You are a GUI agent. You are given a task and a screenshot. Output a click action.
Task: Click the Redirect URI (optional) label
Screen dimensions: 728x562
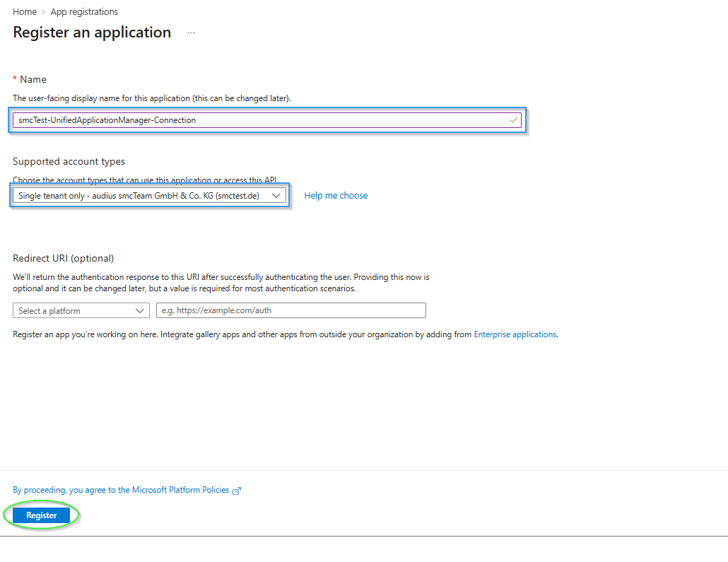[x=63, y=258]
